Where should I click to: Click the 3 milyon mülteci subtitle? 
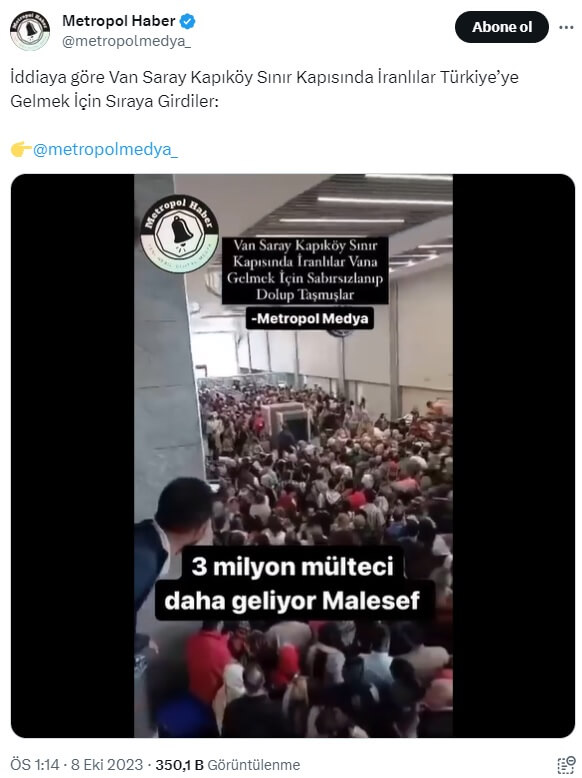293,584
